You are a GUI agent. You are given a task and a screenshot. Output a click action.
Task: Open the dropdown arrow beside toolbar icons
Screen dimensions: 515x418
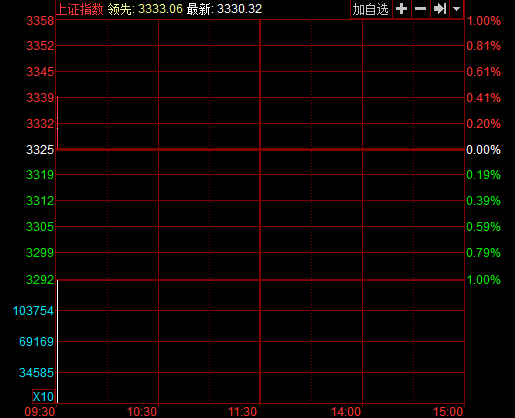(456, 9)
